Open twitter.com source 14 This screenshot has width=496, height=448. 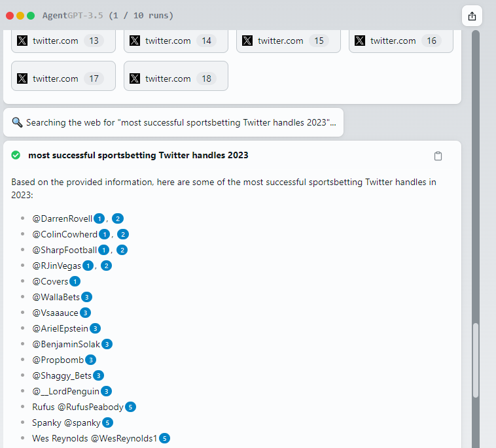176,41
